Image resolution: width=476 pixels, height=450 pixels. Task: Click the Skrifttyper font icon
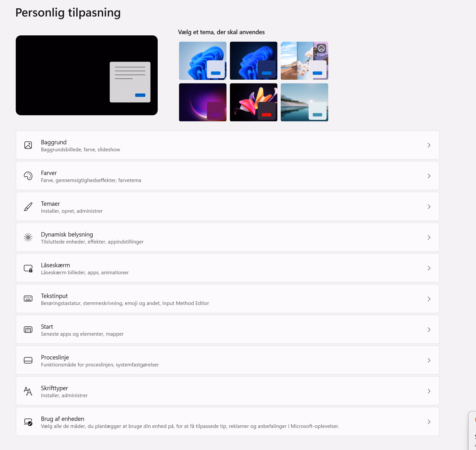[28, 391]
